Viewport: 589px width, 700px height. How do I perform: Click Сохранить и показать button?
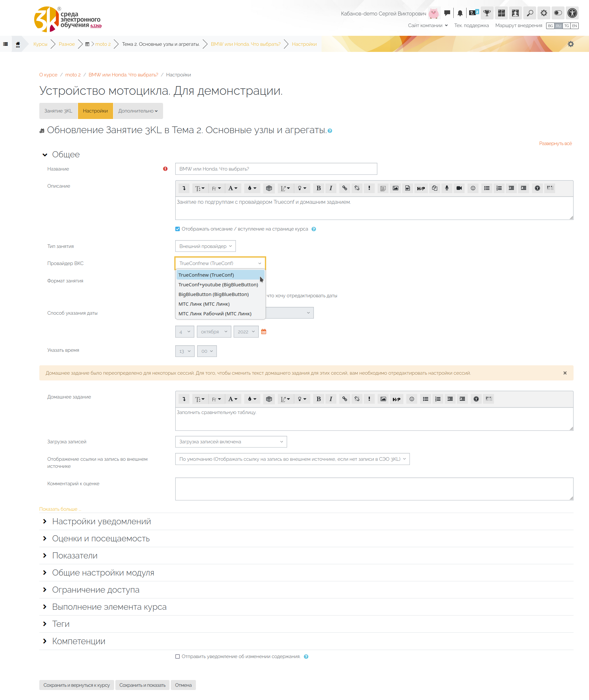click(x=142, y=685)
